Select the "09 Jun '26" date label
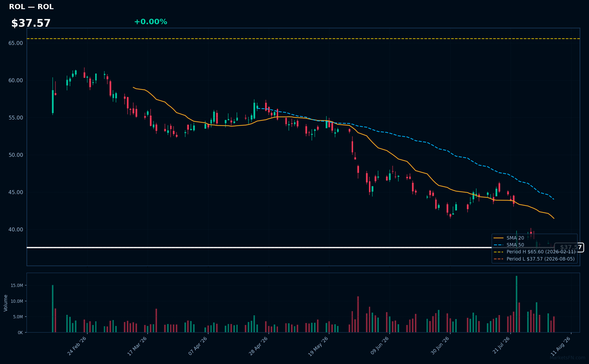This screenshot has width=589, height=364. (380, 346)
